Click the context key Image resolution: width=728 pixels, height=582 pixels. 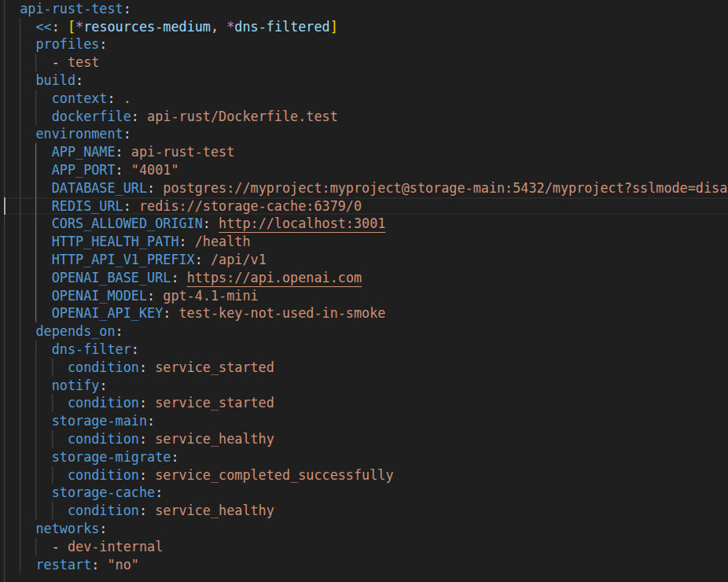tap(79, 98)
